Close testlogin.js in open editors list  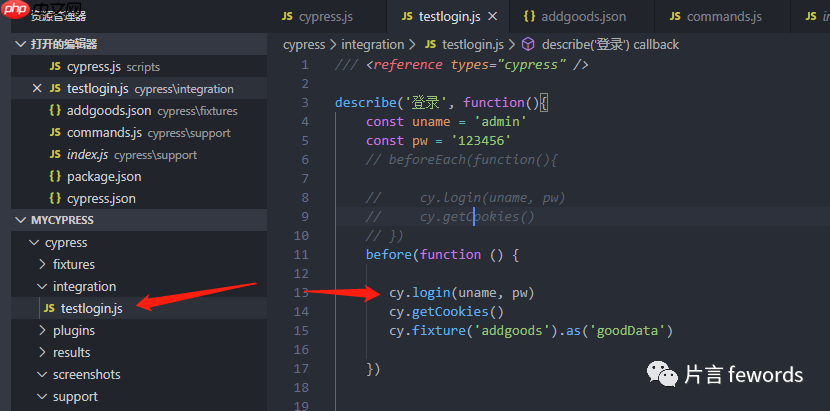(37, 89)
